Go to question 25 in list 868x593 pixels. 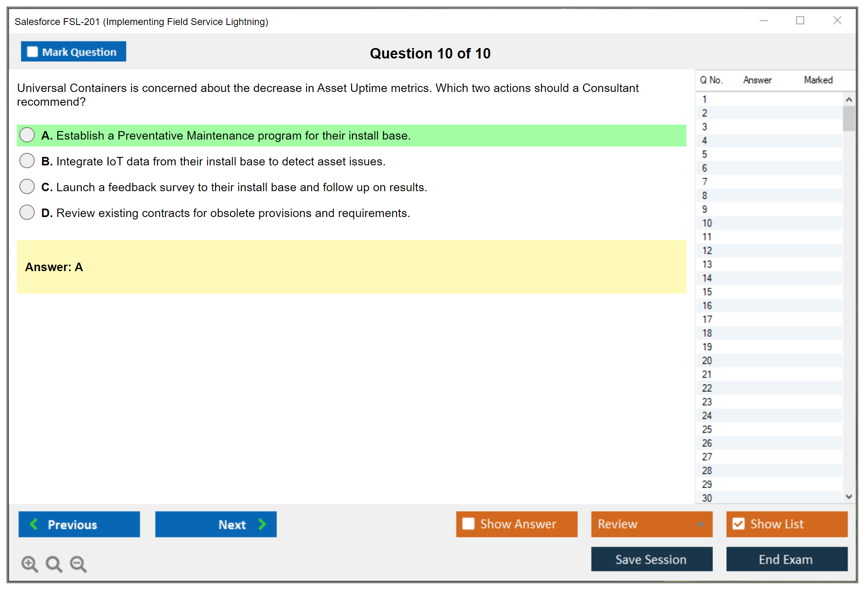pos(707,429)
